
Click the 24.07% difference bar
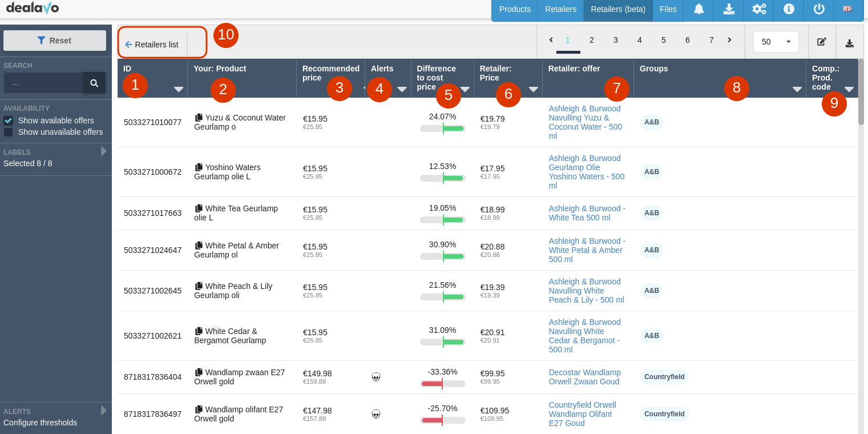(x=443, y=128)
